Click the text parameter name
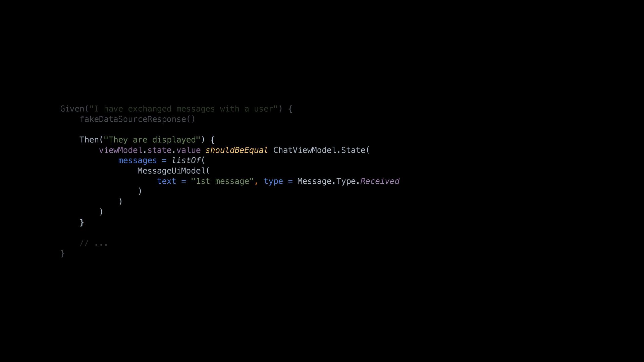The image size is (644, 362). pyautogui.click(x=167, y=181)
